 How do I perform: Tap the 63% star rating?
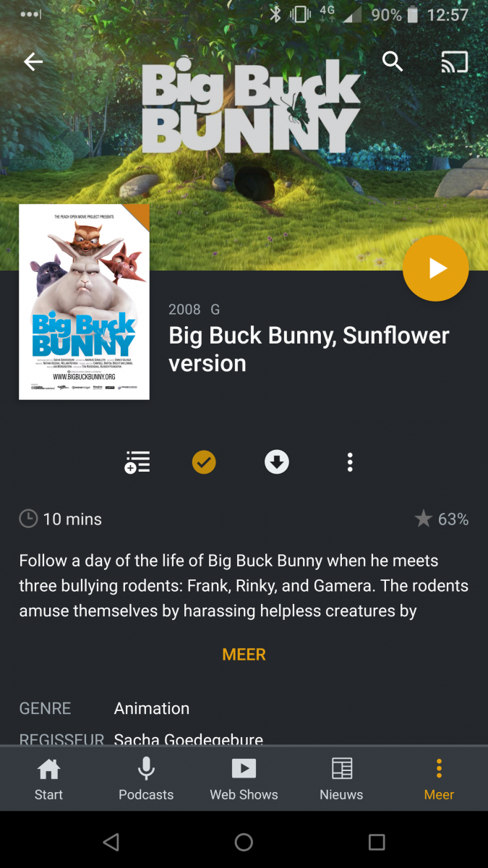[442, 519]
